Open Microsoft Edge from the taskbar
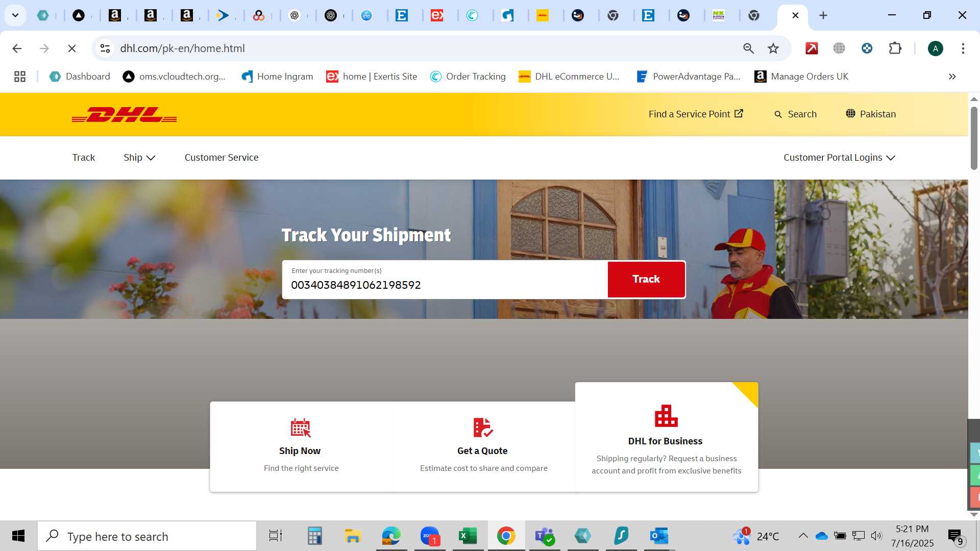This screenshot has width=980, height=551. coord(391,536)
